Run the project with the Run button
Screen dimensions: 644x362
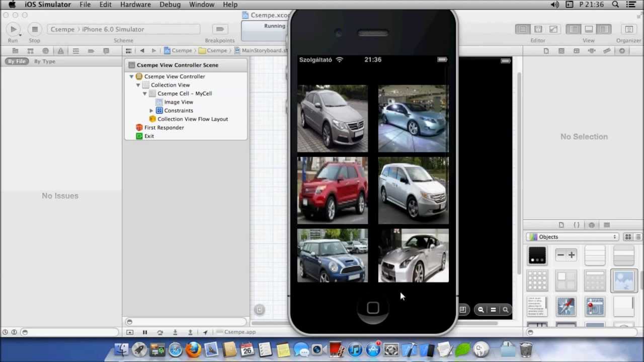14,29
